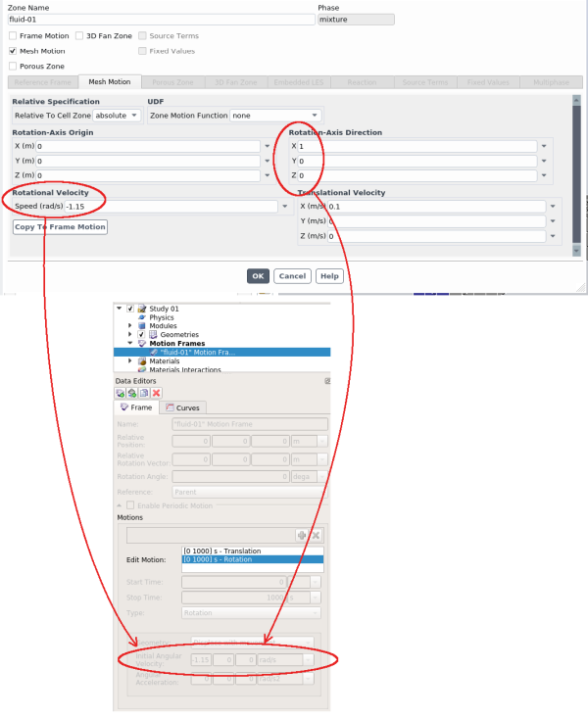588x718 pixels.
Task: Click the Phase mixture field
Action: click(x=356, y=20)
